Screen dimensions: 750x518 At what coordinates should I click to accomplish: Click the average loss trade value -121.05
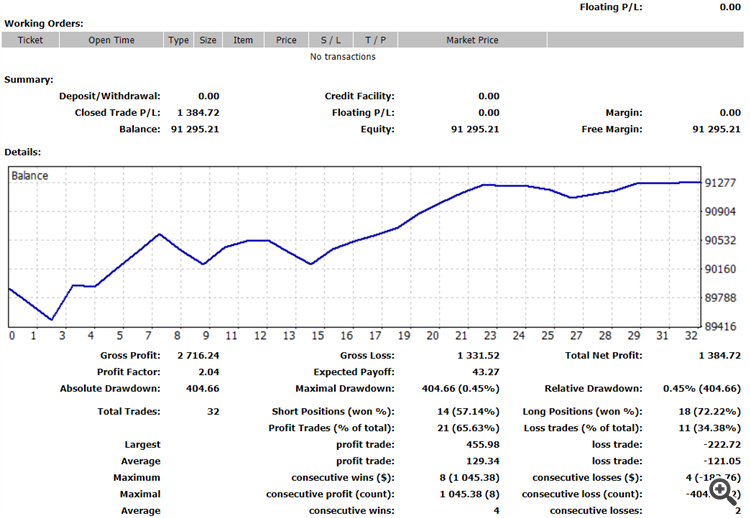tap(722, 461)
